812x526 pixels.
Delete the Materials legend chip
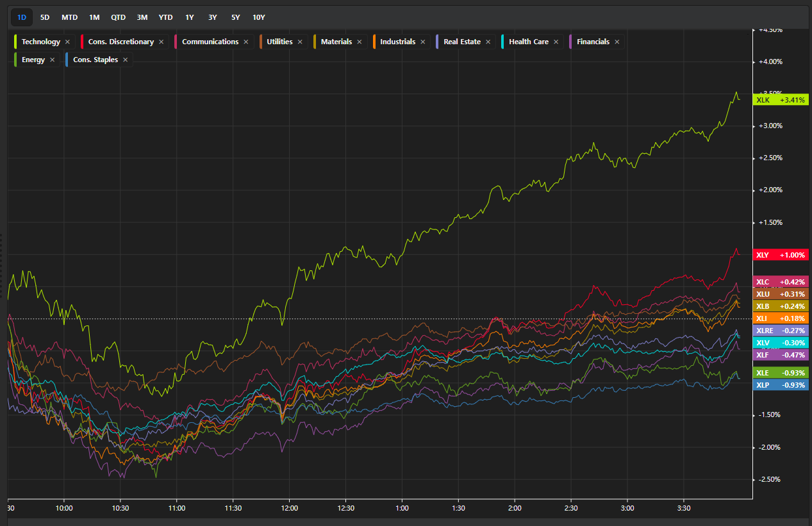point(359,42)
